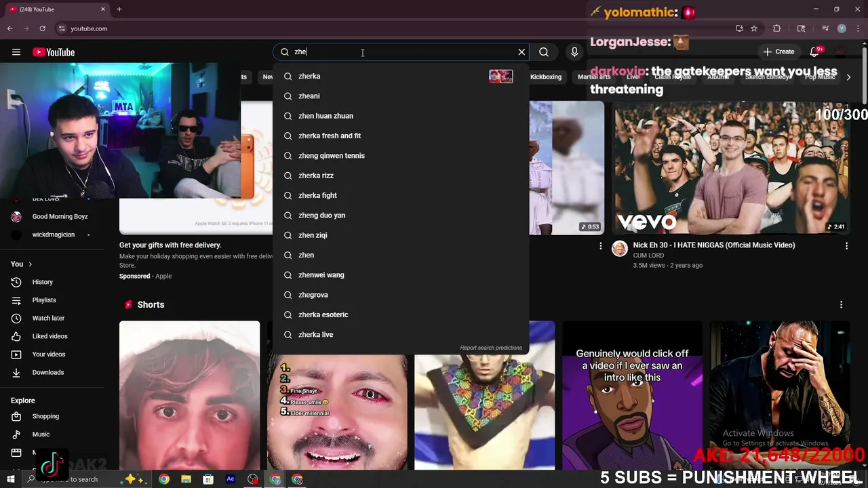Open the notifications bell
This screenshot has height=488, width=868.
(x=814, y=52)
